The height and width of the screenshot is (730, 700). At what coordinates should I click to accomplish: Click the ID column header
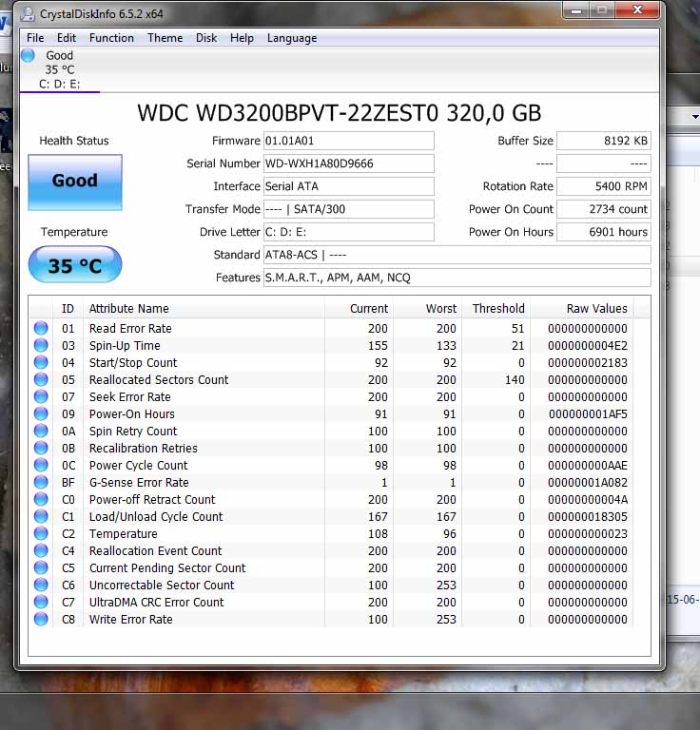click(x=68, y=309)
